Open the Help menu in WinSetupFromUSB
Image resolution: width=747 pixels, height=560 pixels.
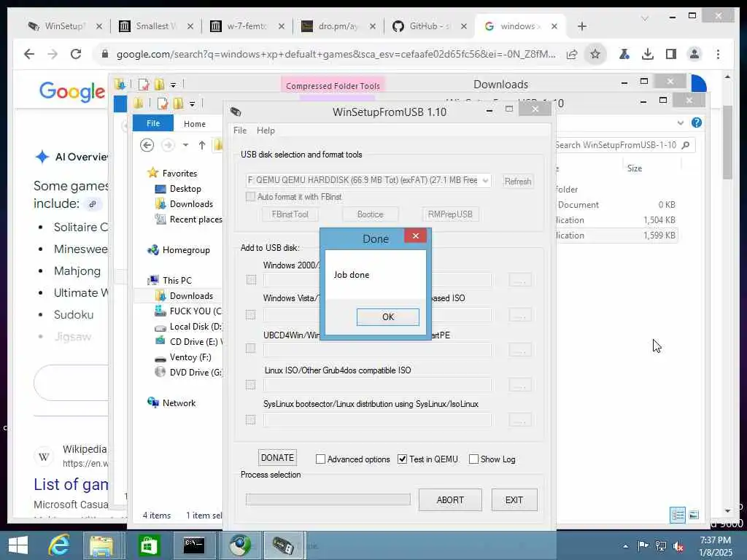click(266, 131)
